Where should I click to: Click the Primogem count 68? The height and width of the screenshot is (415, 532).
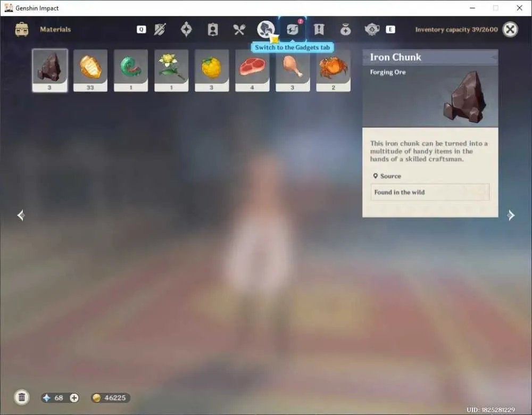coord(59,397)
